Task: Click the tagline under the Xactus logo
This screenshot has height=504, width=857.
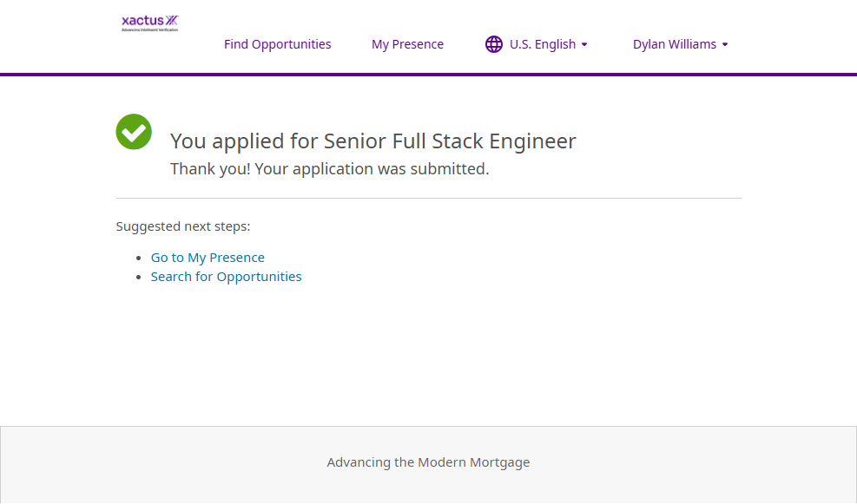Action: point(149,29)
